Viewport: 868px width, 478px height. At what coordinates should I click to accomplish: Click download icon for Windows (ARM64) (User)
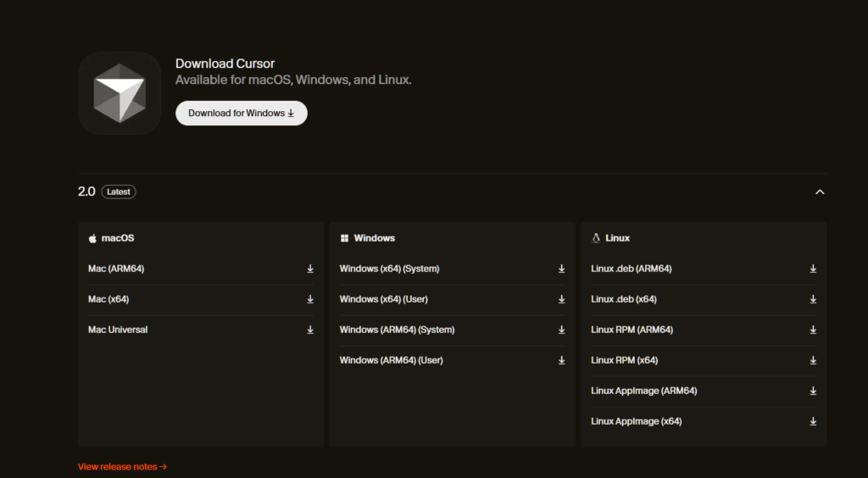coord(561,360)
